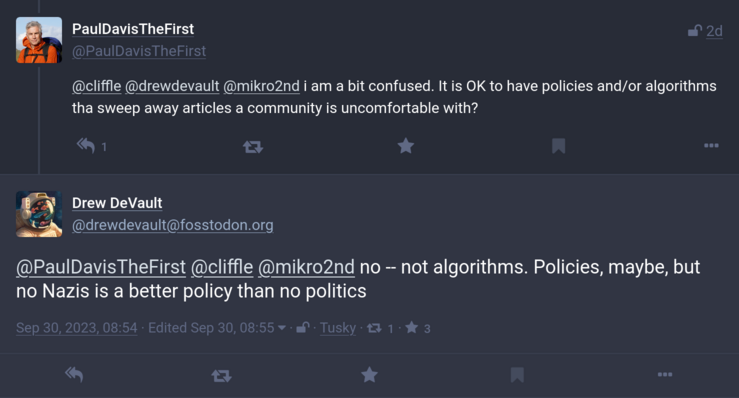Open the Tusky application link
This screenshot has height=398, width=739.
(x=338, y=328)
